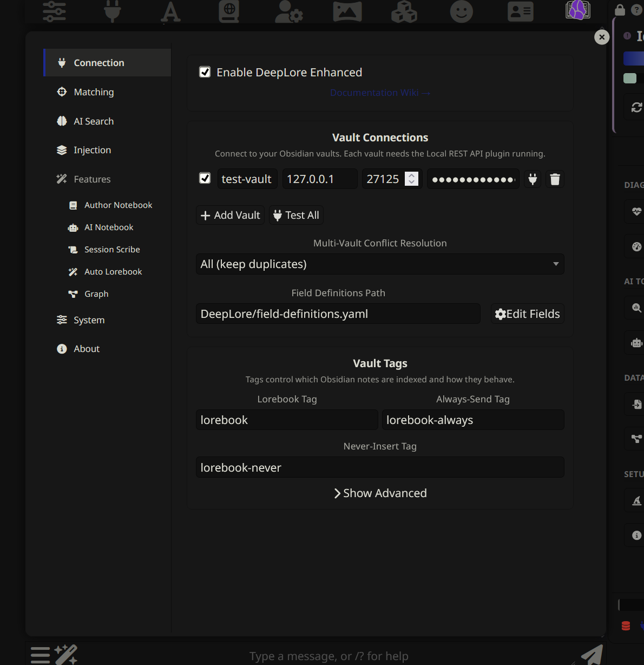
Task: Click the Field Definitions Path input
Action: [x=338, y=314]
